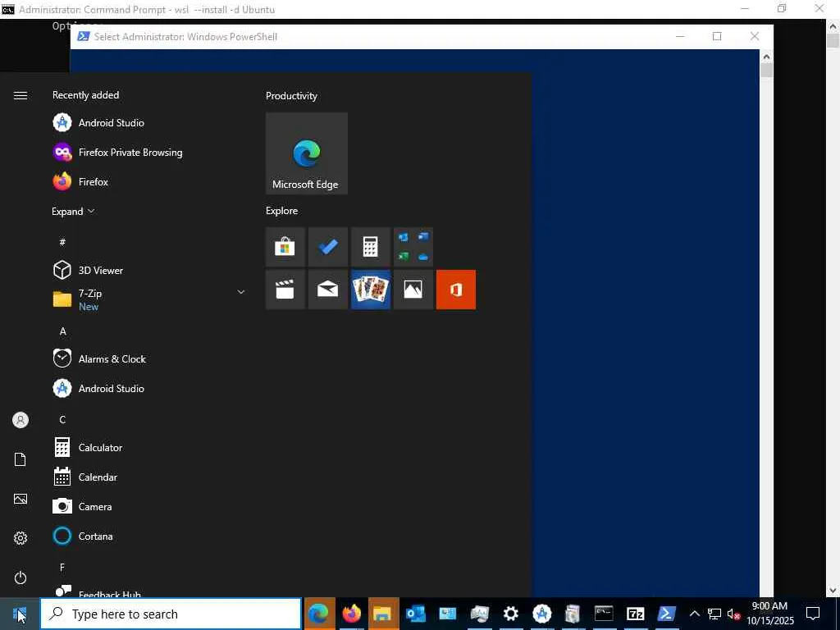Open the orange Office tile
Image resolution: width=840 pixels, height=630 pixels.
pyautogui.click(x=456, y=290)
